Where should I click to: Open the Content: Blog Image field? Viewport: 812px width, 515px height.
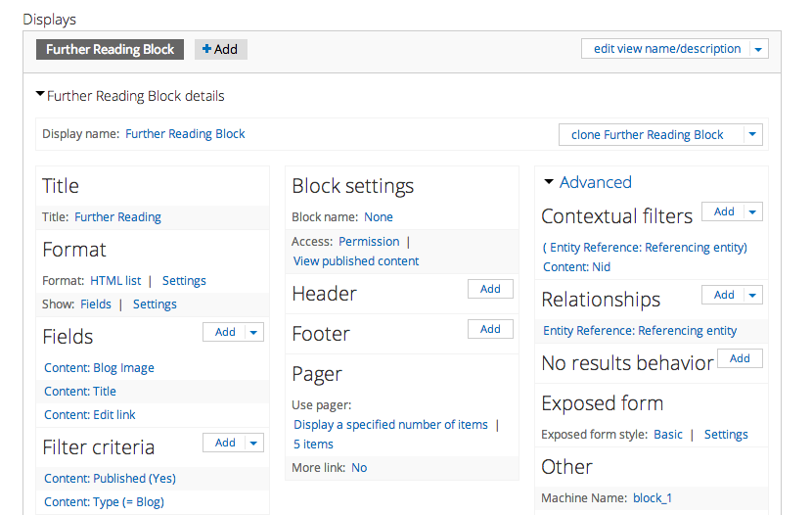pyautogui.click(x=99, y=368)
